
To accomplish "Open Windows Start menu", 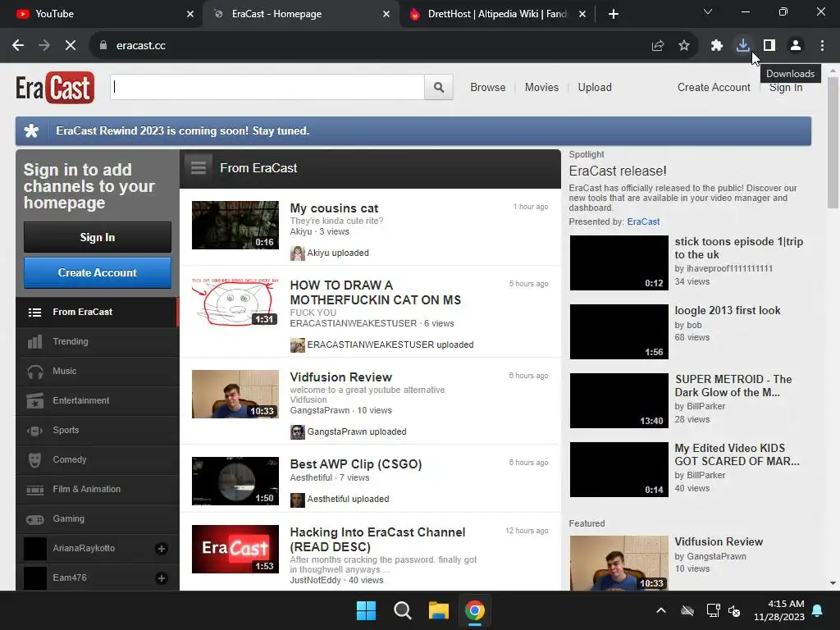I will (367, 610).
